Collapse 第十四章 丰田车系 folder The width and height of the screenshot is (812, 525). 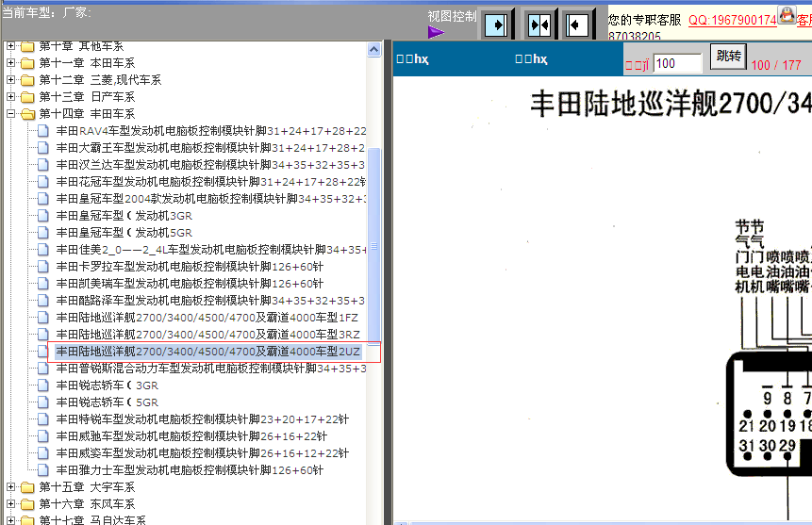(x=10, y=113)
